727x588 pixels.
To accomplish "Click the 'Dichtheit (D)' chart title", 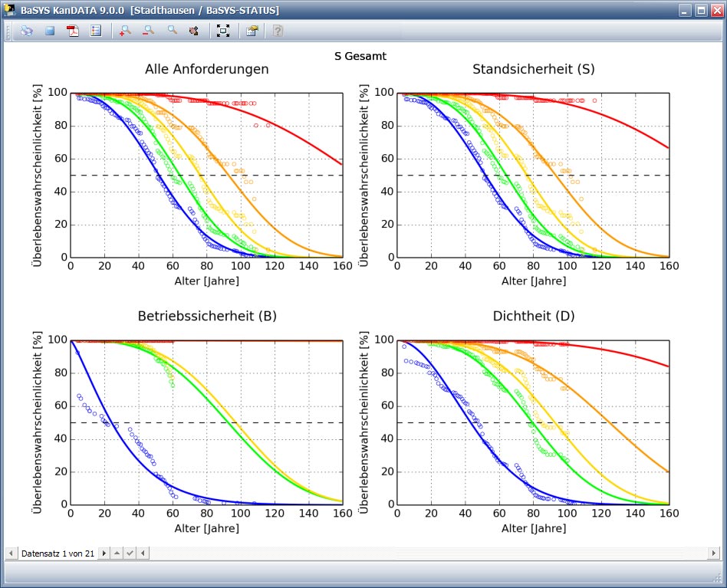I will [534, 316].
